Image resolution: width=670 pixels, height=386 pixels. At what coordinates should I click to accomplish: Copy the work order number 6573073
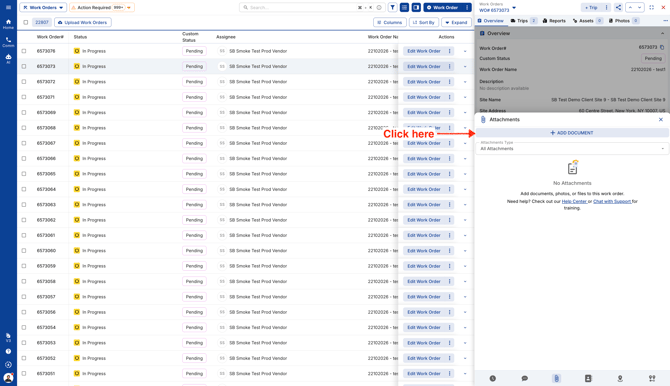click(662, 47)
